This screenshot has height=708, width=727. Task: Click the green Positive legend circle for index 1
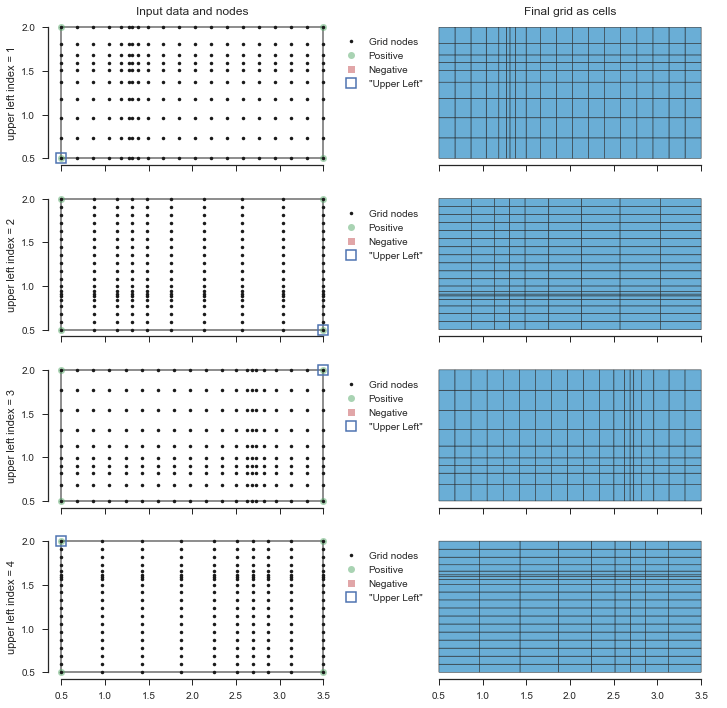pyautogui.click(x=351, y=56)
